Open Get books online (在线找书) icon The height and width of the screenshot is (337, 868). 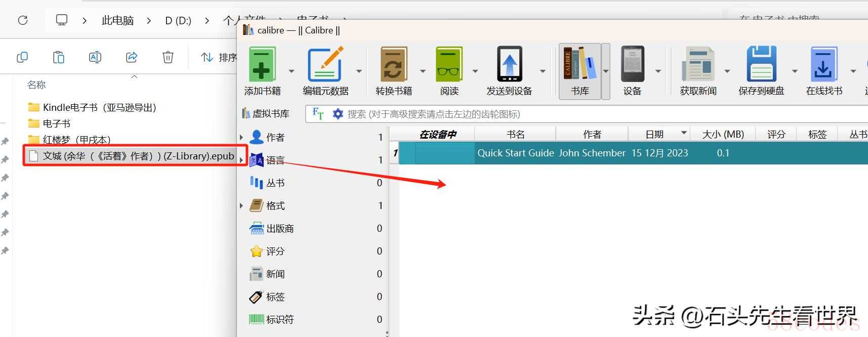pyautogui.click(x=824, y=64)
